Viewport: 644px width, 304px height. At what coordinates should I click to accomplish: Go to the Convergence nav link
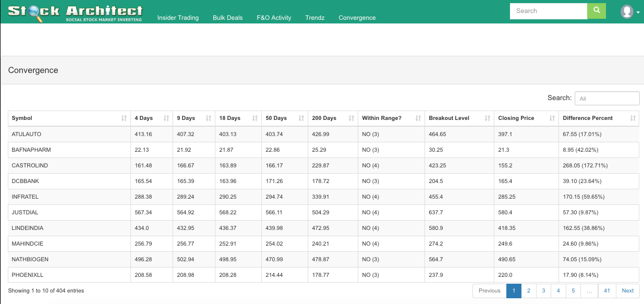point(357,18)
